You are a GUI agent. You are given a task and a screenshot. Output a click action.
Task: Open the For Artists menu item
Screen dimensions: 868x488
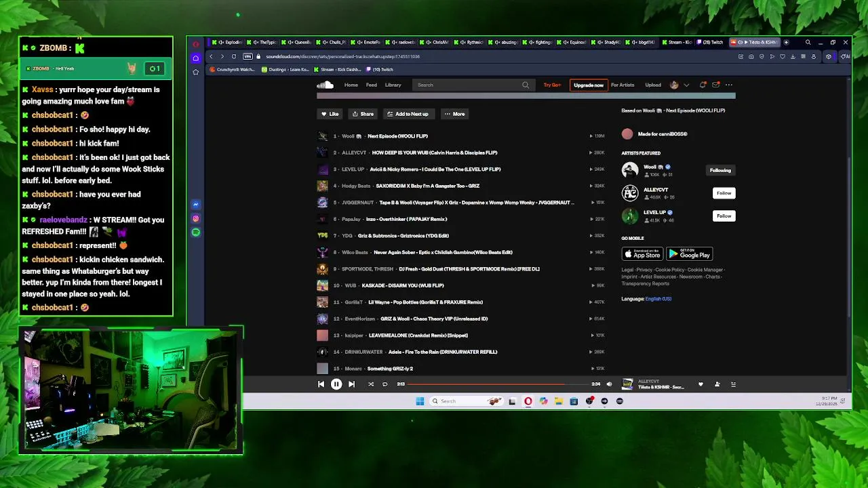pos(623,85)
